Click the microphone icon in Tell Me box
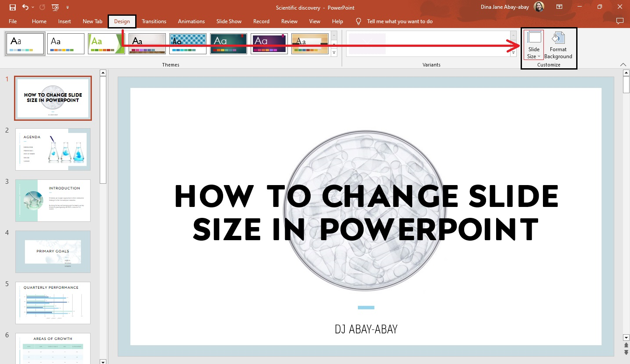The height and width of the screenshot is (364, 630). pos(358,21)
